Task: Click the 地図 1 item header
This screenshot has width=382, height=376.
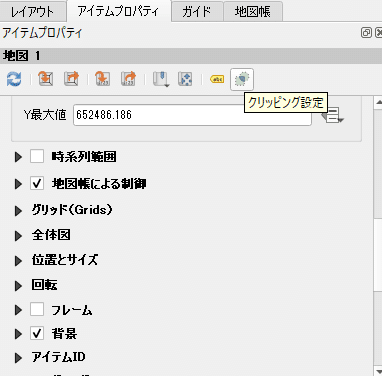Action: click(191, 56)
